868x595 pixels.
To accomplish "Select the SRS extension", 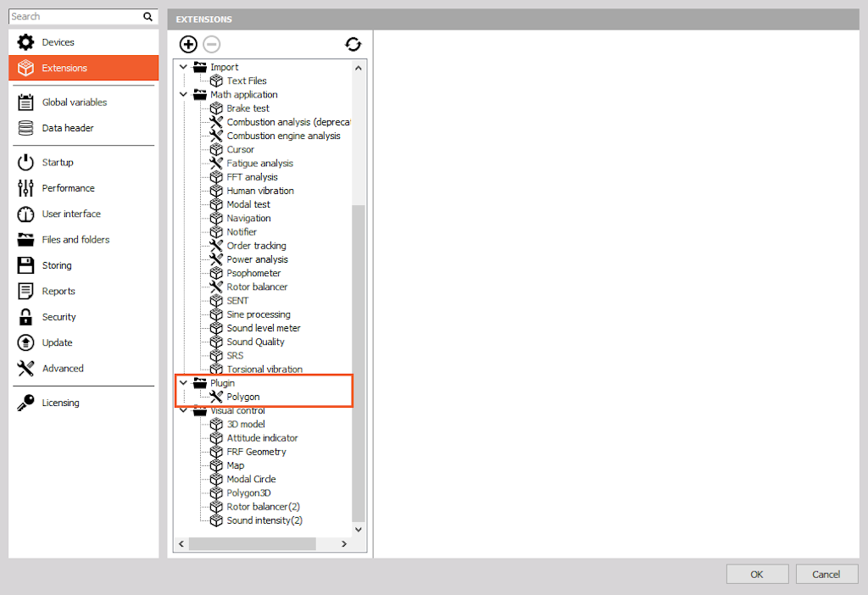I will [235, 355].
